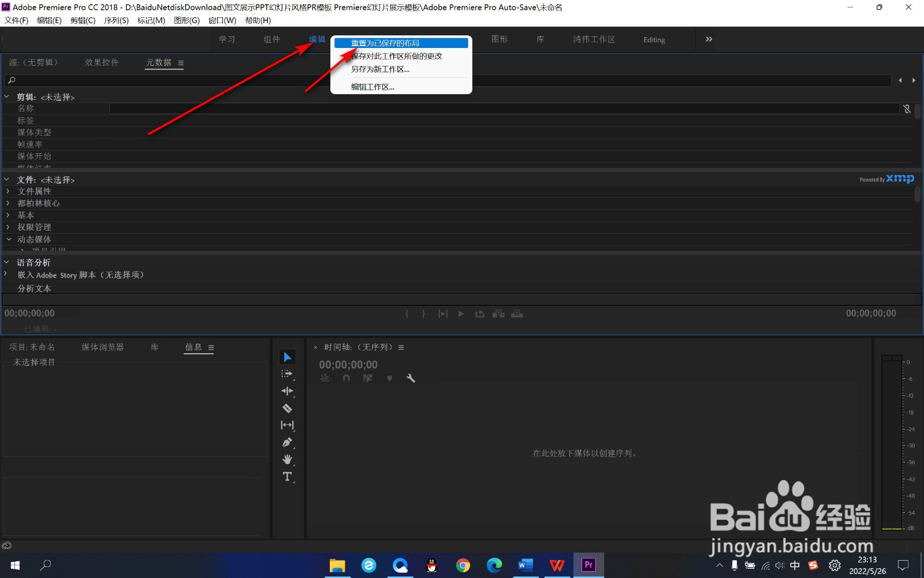Click the metadata search magnifier icon
Image resolution: width=924 pixels, height=578 pixels.
coord(12,80)
